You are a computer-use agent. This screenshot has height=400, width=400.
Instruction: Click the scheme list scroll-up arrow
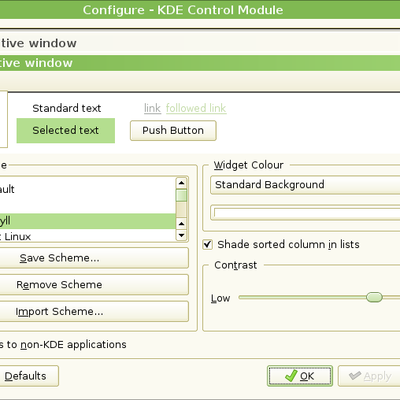click(x=181, y=183)
